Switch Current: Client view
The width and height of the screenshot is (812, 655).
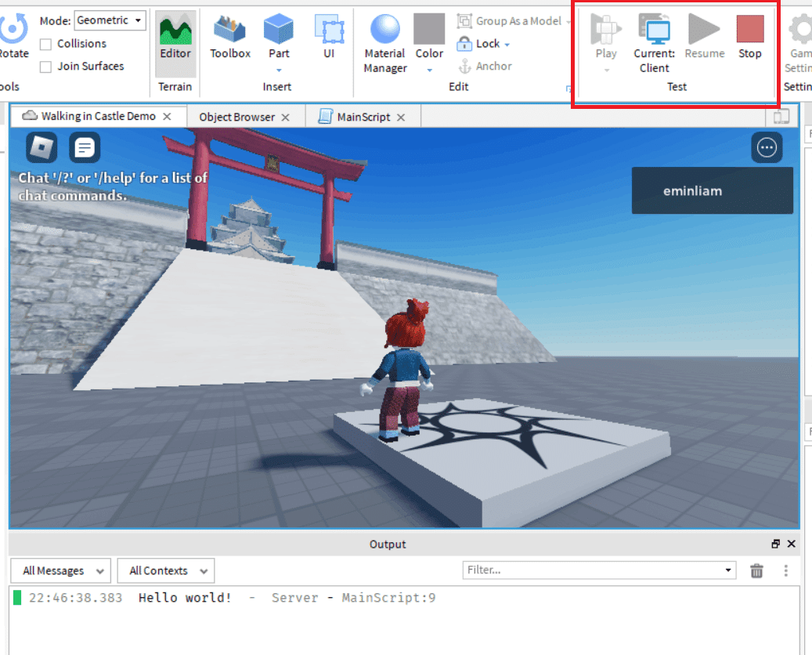click(x=654, y=44)
